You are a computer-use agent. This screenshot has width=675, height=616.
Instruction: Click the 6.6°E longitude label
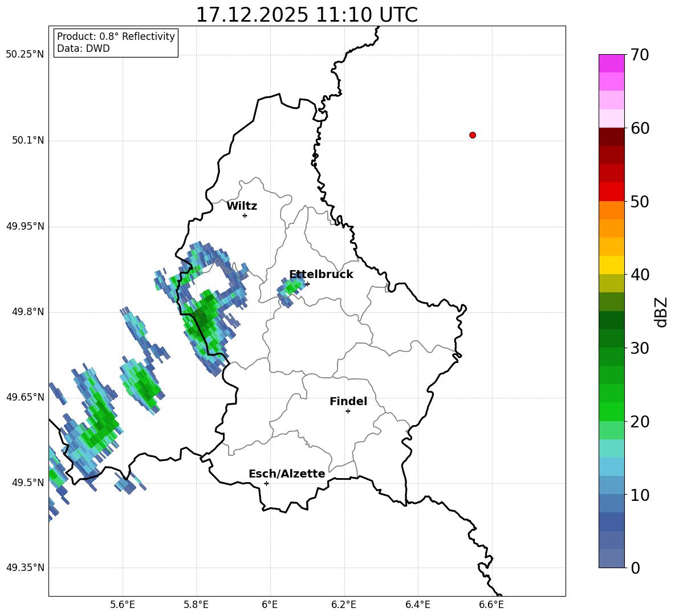491,605
